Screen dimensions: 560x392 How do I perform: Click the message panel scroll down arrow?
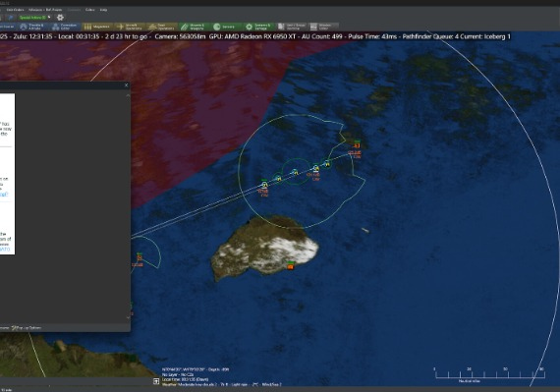coord(128,317)
